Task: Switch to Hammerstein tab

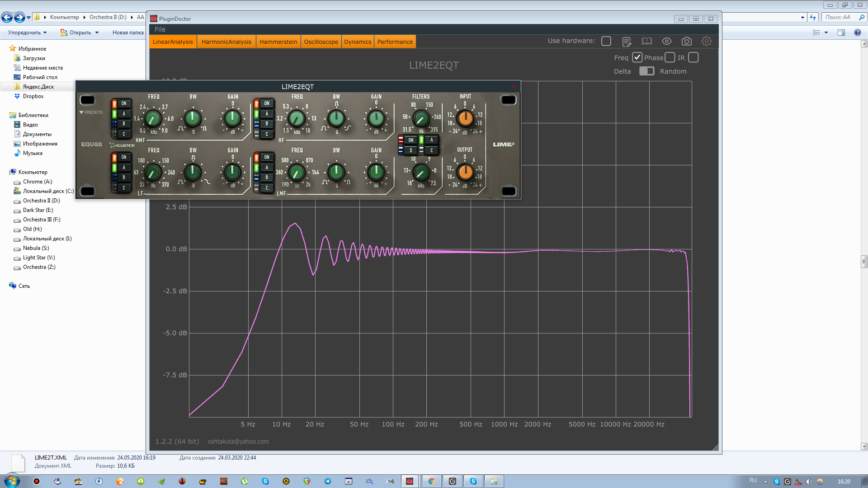Action: click(x=278, y=42)
